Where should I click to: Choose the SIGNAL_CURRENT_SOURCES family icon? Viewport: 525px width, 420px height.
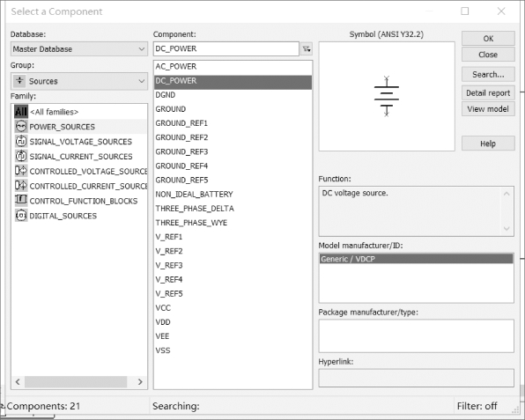(21, 156)
